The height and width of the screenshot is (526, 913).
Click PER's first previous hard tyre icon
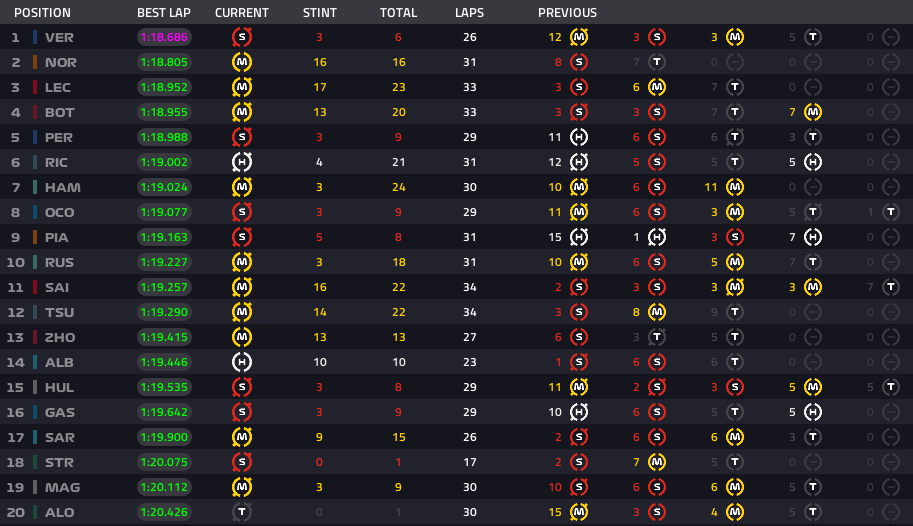(x=579, y=137)
